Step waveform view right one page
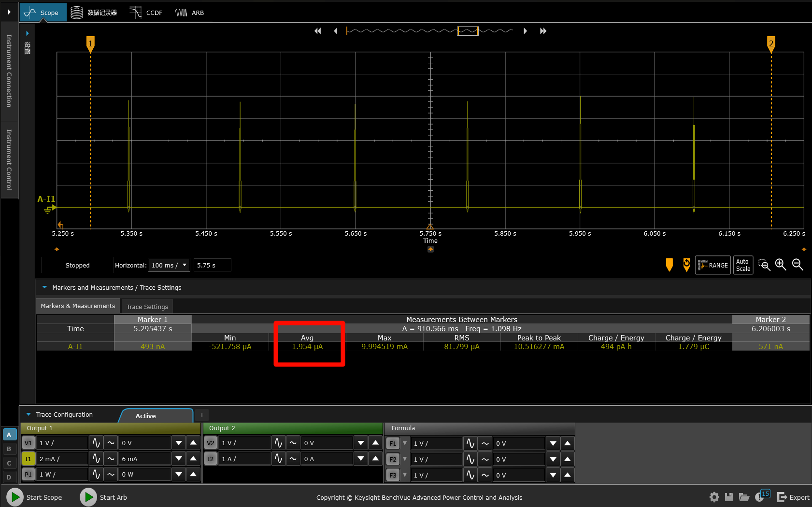 [525, 31]
